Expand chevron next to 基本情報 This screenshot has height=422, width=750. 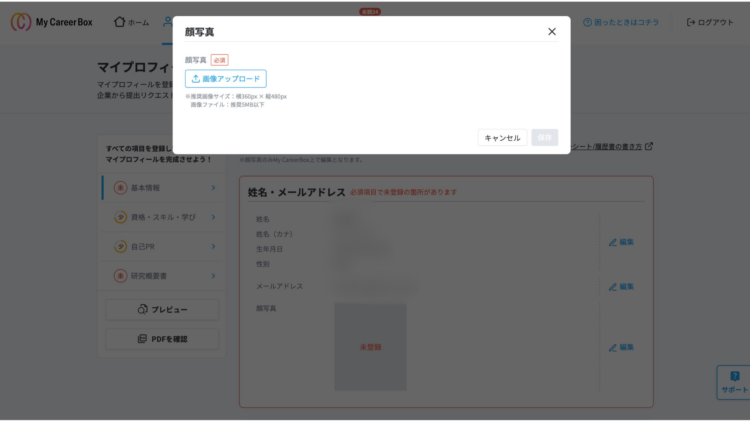click(x=213, y=188)
